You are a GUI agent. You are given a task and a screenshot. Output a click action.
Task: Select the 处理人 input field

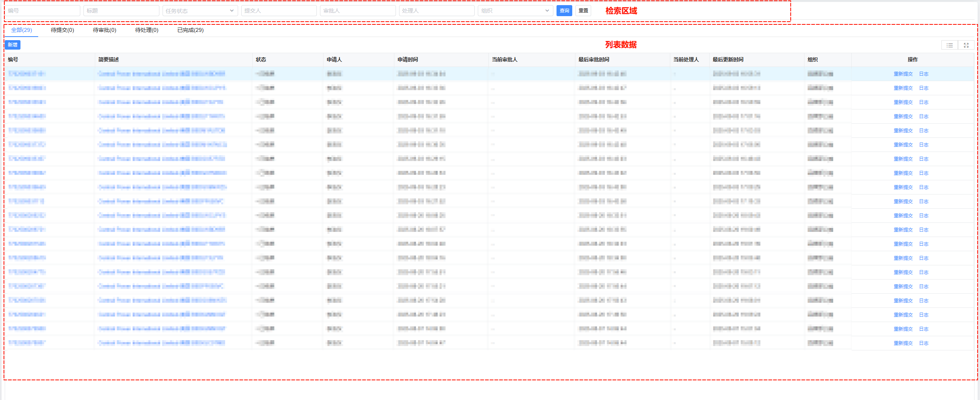436,11
